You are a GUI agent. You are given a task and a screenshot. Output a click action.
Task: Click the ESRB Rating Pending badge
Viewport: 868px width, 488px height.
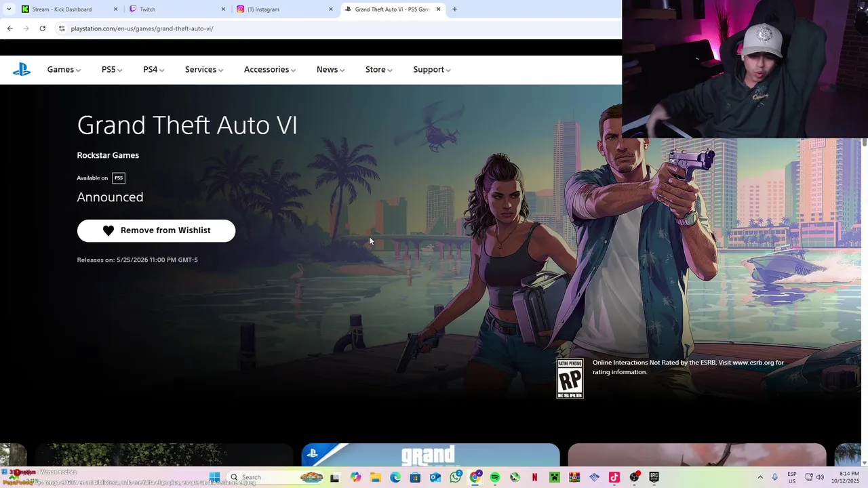point(570,379)
